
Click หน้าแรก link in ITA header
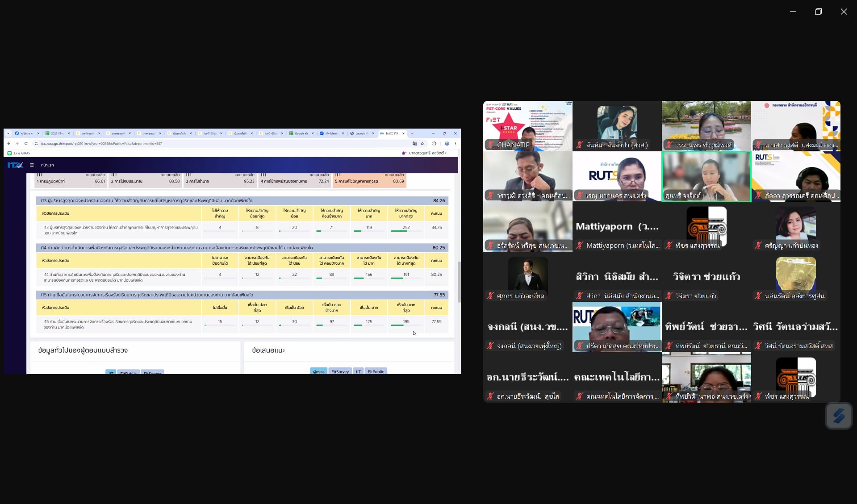click(x=47, y=165)
